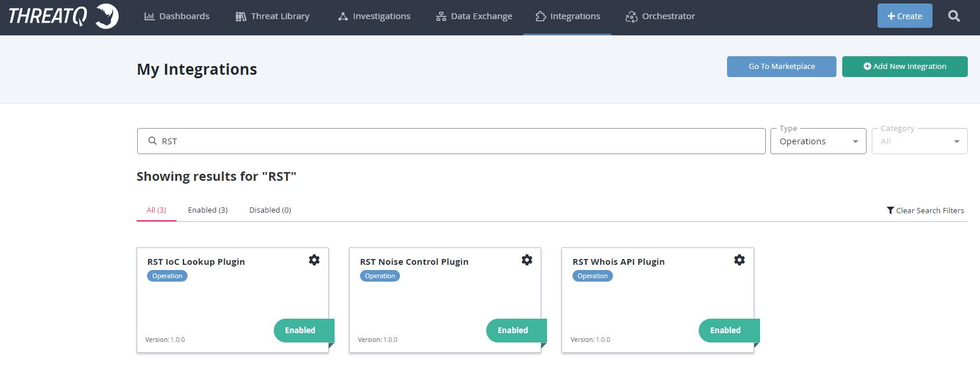The width and height of the screenshot is (980, 372).
Task: Click version text on RST IoC Lookup Plugin card
Action: [165, 340]
